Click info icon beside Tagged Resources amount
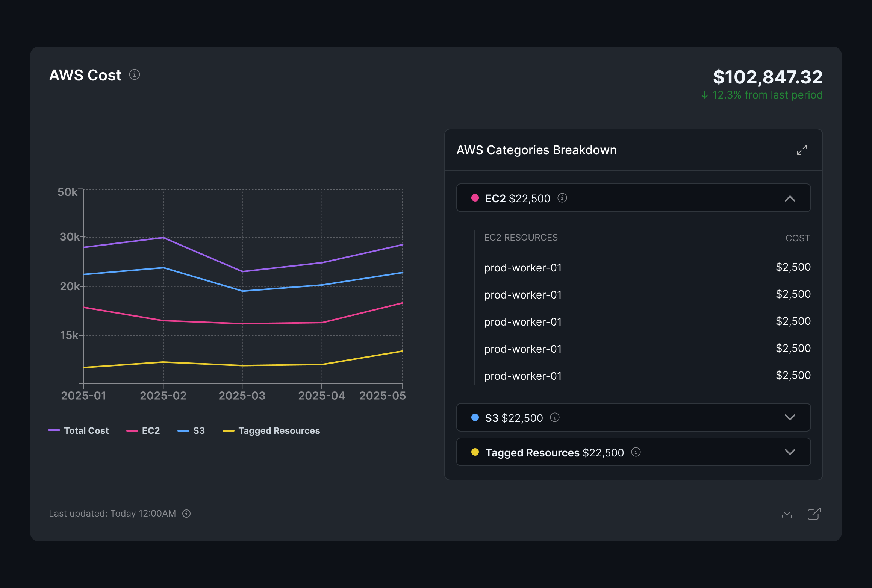This screenshot has width=872, height=588. [x=636, y=452]
